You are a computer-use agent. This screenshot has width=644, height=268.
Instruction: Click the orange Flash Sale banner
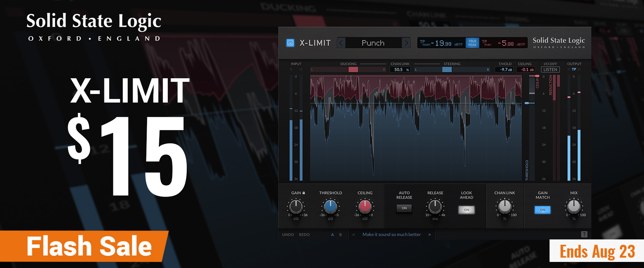[84, 246]
